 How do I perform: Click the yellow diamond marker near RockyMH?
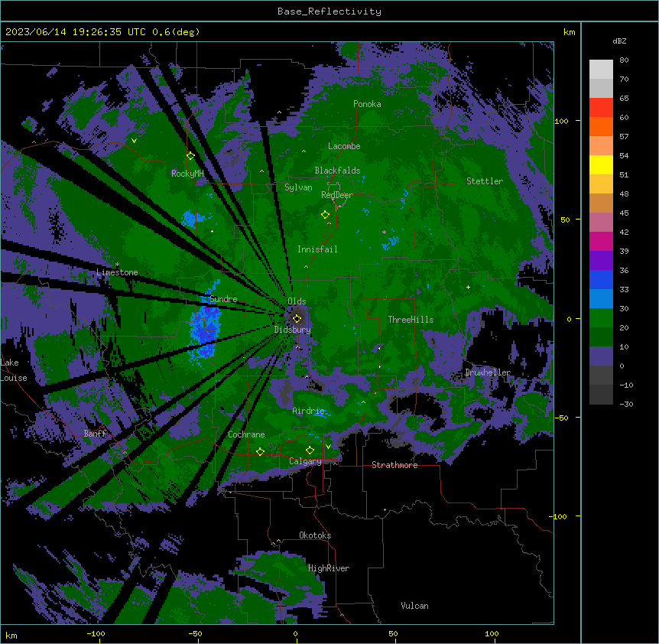coord(190,156)
